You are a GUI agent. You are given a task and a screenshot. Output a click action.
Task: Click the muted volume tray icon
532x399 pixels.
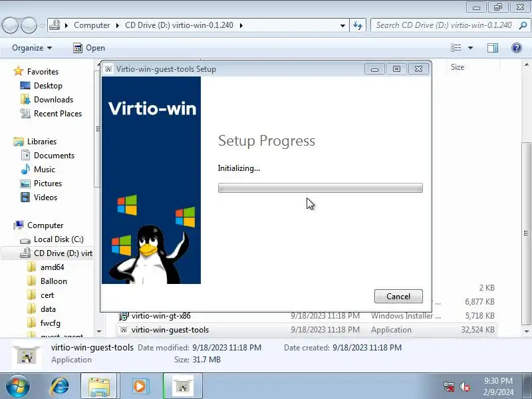pos(465,386)
